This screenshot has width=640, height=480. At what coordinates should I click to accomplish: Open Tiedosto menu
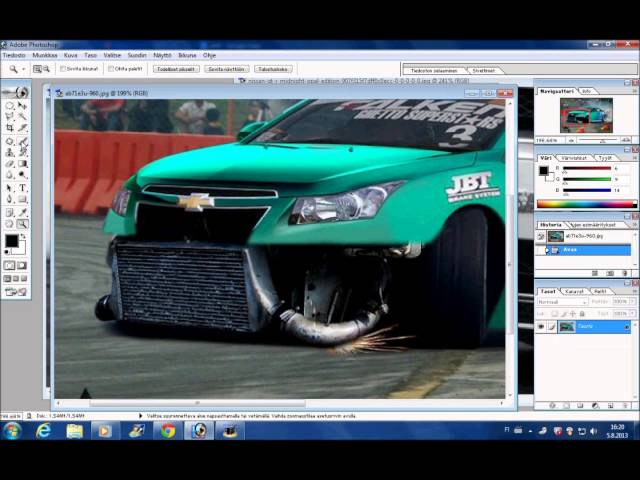coord(14,55)
